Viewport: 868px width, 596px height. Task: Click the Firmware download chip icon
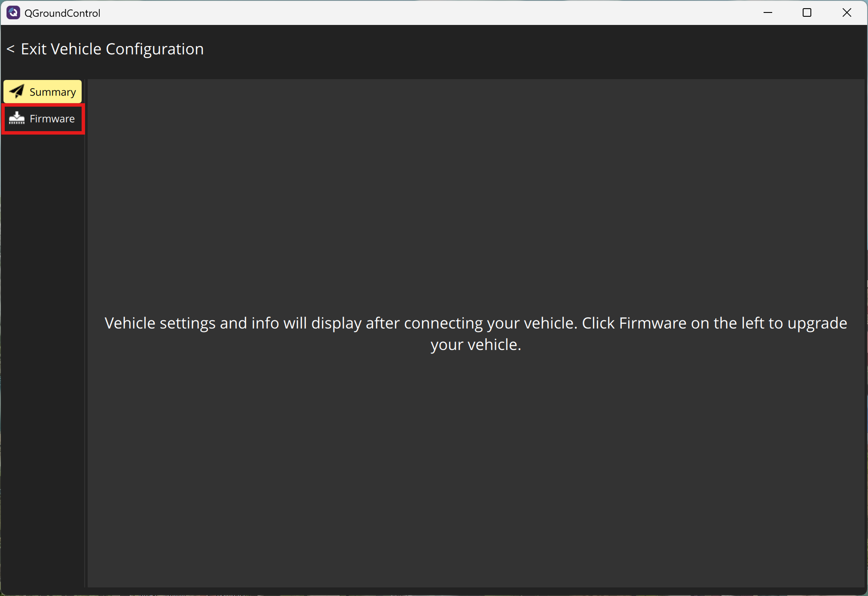[17, 118]
